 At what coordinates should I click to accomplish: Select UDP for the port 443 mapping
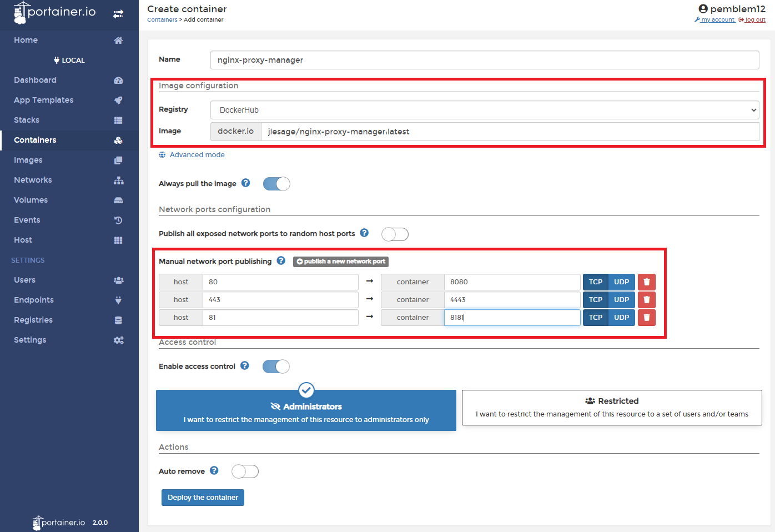621,300
